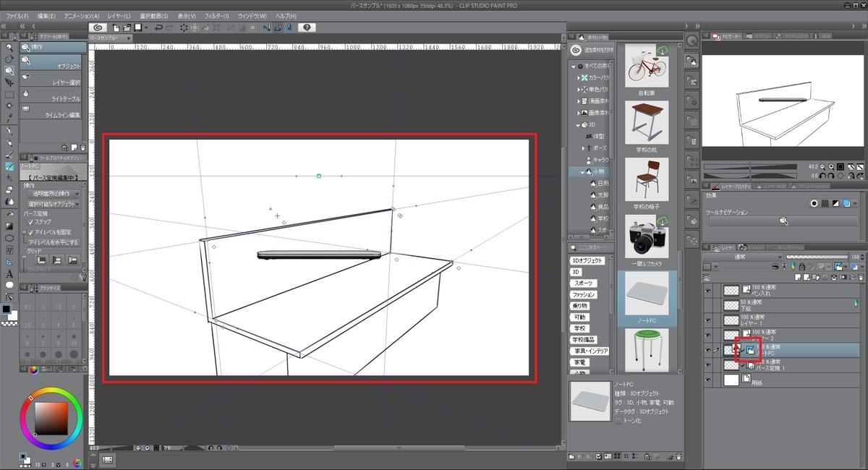
Task: Click the ファッション tag button
Action: coord(584,294)
